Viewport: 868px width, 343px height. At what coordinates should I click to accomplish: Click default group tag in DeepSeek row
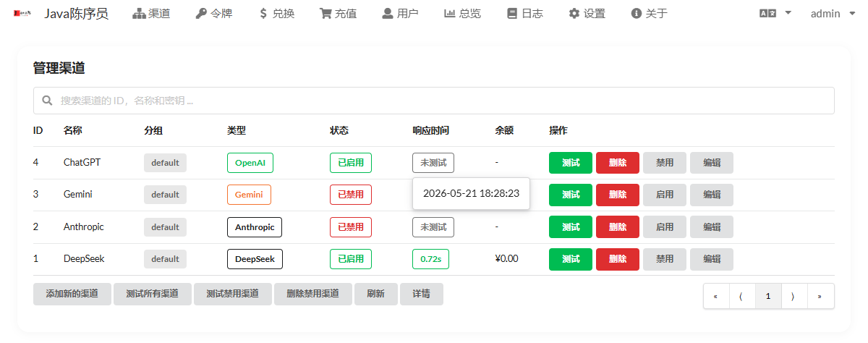[165, 259]
